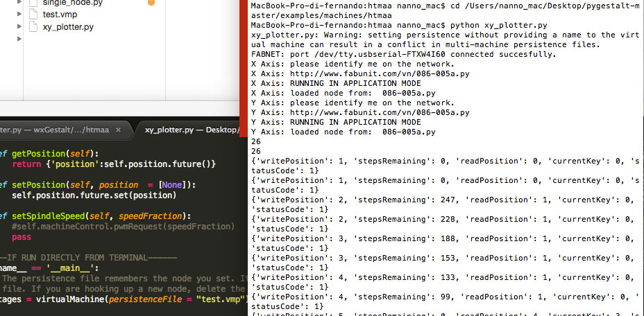Expand the arrow beside test.vmp
This screenshot has width=644, height=316.
point(19,15)
